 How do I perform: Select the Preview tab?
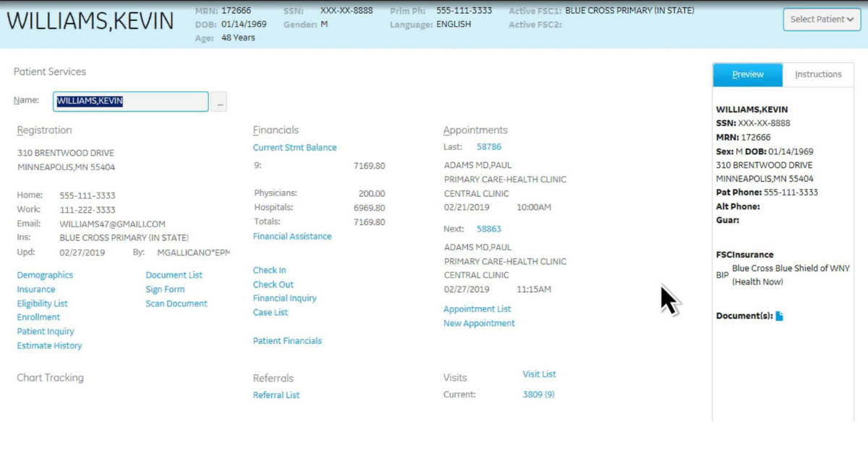click(x=747, y=75)
